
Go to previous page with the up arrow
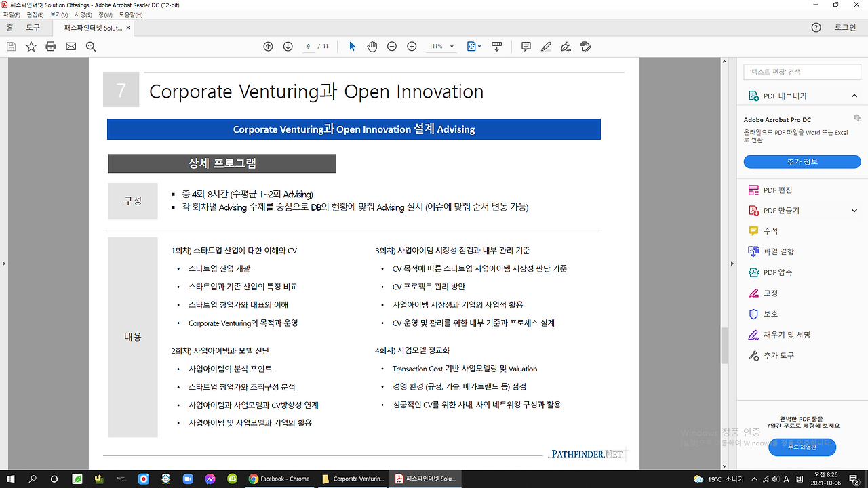[x=268, y=47]
